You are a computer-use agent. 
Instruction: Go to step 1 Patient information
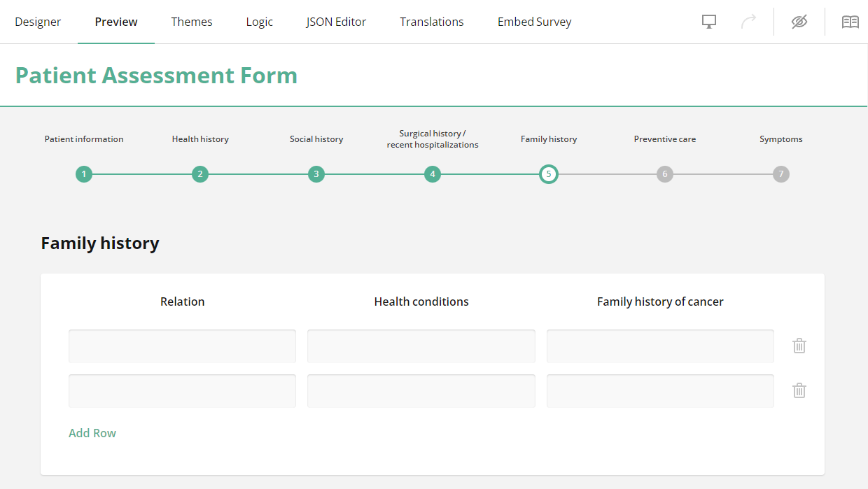[x=84, y=174]
